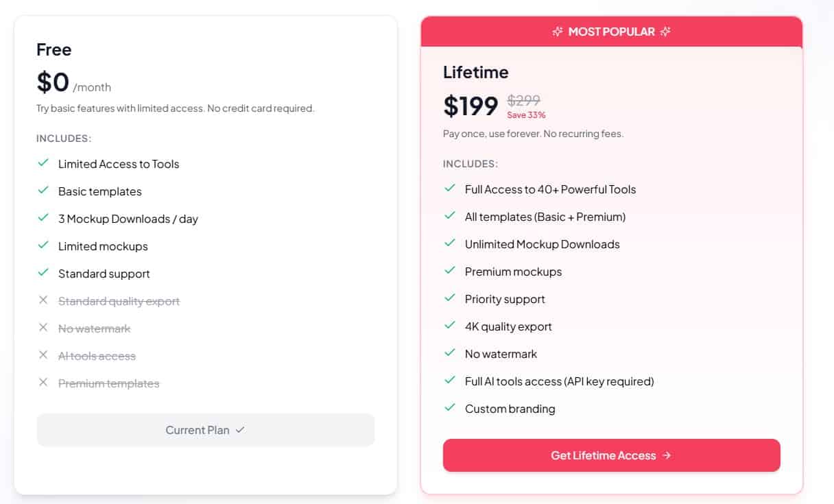Click the checkmark inside the Current Plan button
834x504 pixels.
tap(240, 430)
